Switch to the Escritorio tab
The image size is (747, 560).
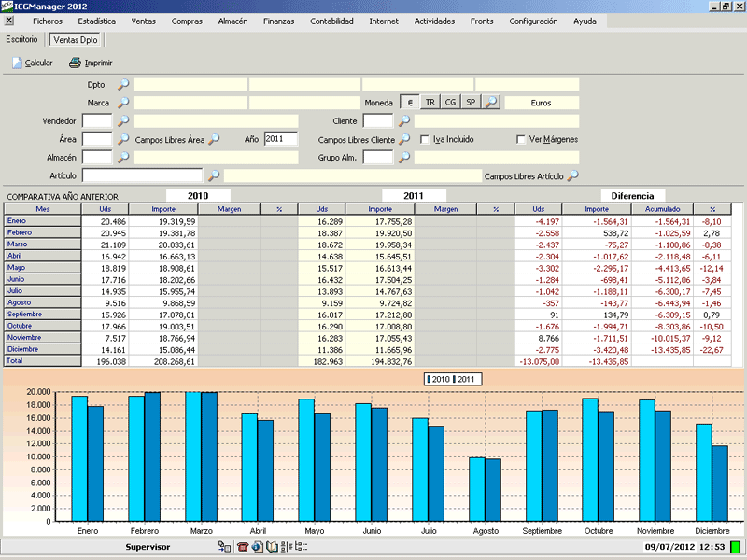tap(21, 40)
